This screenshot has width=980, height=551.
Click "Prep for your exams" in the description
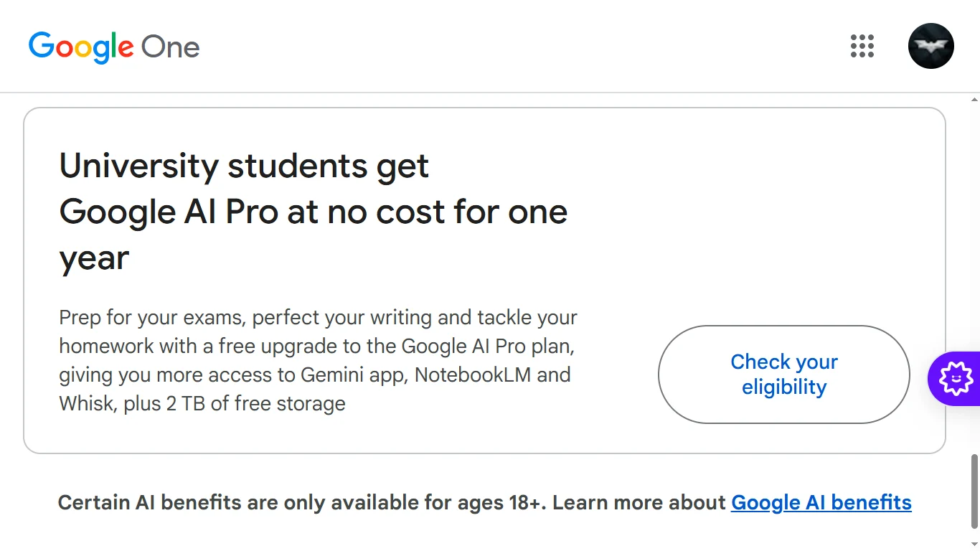point(151,317)
